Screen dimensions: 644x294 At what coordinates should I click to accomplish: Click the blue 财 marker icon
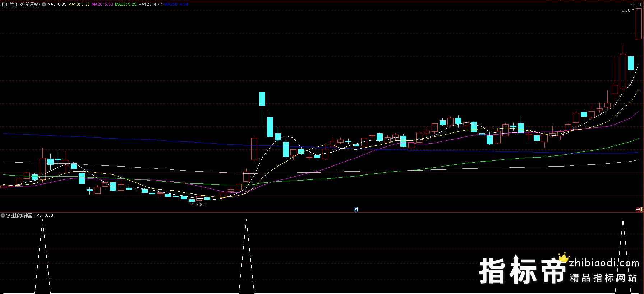point(356,210)
